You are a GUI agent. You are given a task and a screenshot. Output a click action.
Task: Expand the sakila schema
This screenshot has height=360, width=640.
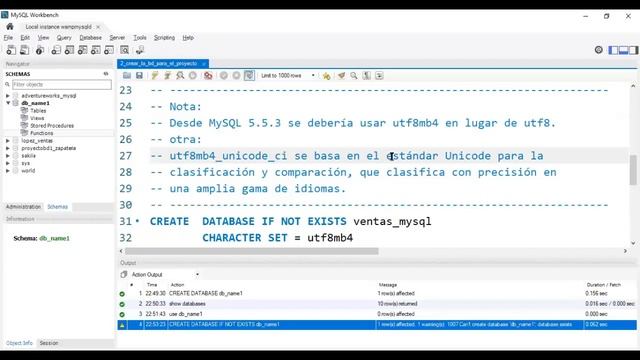pyautogui.click(x=8, y=156)
